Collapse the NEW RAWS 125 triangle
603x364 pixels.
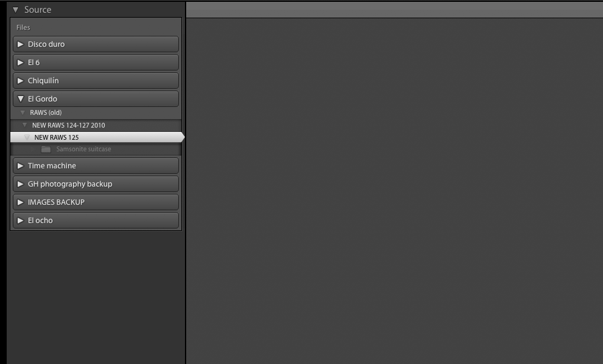[27, 137]
